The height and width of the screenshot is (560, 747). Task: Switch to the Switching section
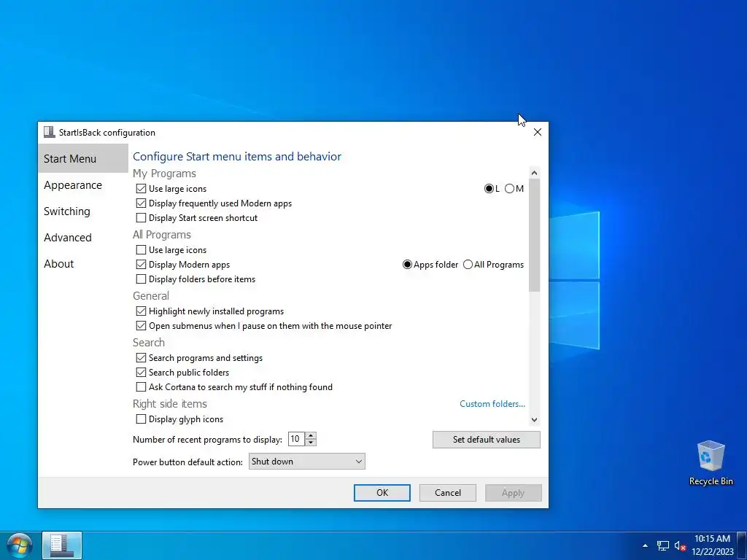click(x=83, y=211)
